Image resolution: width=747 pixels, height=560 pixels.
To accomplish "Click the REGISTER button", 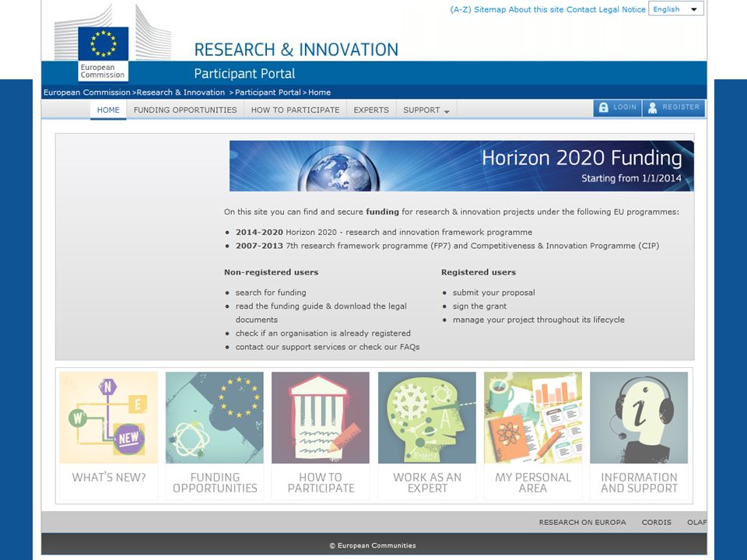I will [674, 107].
